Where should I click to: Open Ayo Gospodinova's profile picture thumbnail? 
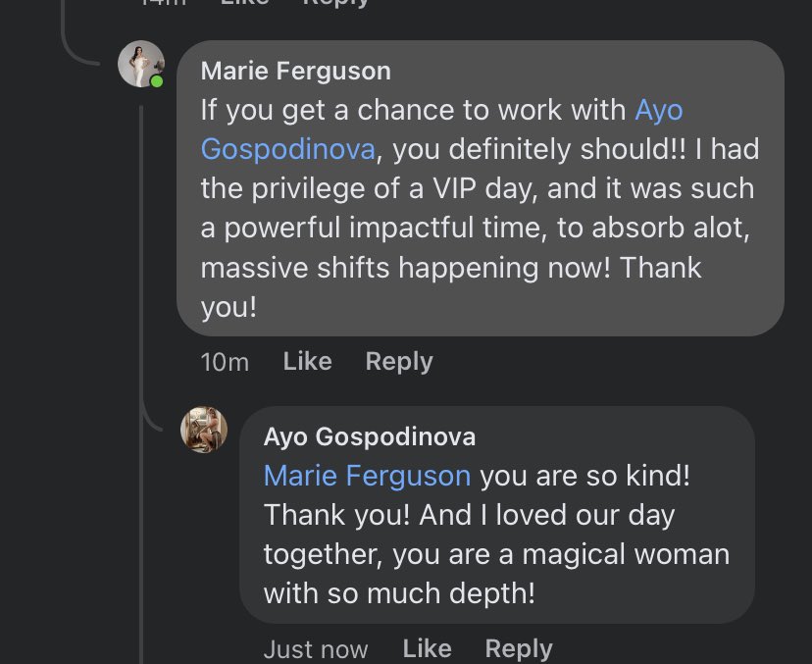(204, 430)
